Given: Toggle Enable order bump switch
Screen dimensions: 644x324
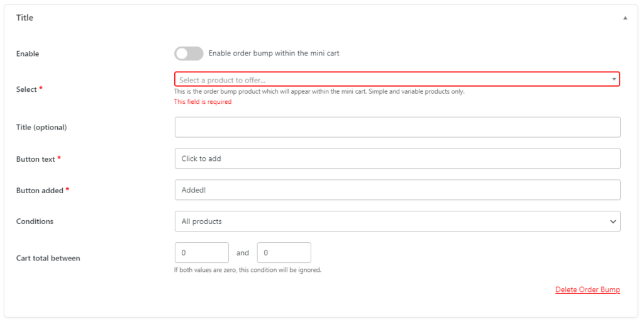Looking at the screenshot, I should (x=189, y=53).
